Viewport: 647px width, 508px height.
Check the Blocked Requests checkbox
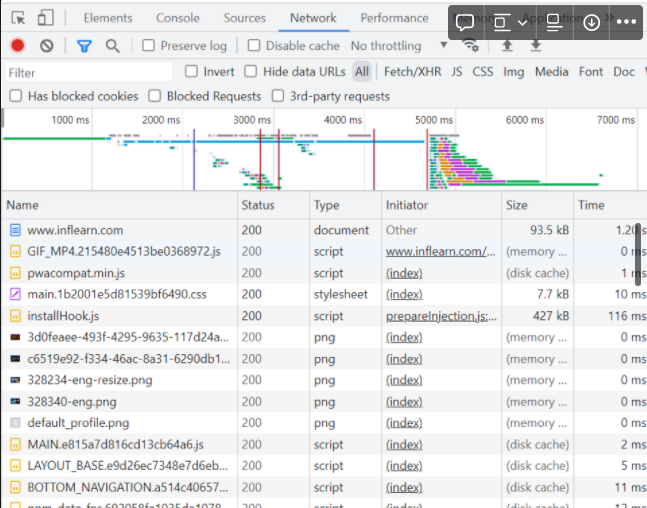[155, 96]
